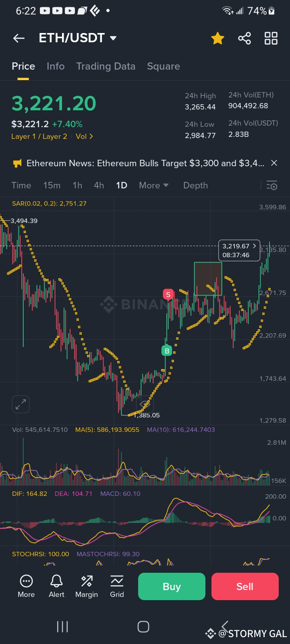The image size is (290, 644).
Task: Open the chart indicator settings icon
Action: coord(272,186)
